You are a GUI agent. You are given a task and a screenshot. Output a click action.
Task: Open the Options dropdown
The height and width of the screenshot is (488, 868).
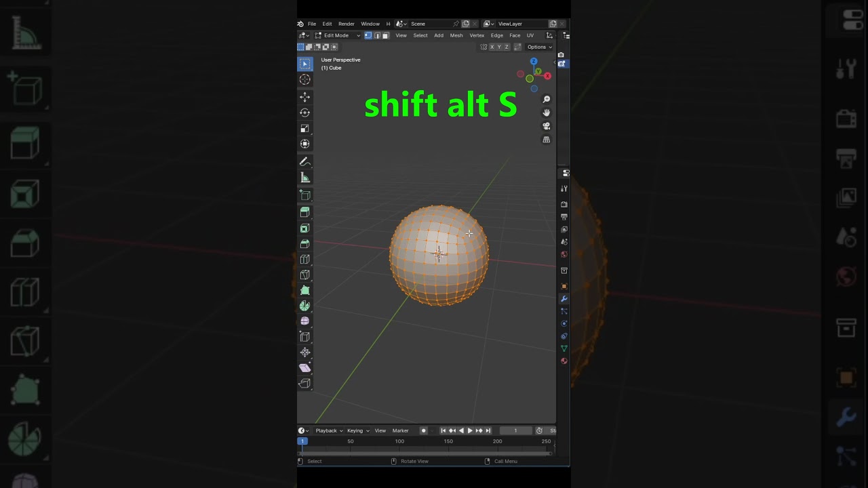pyautogui.click(x=539, y=47)
